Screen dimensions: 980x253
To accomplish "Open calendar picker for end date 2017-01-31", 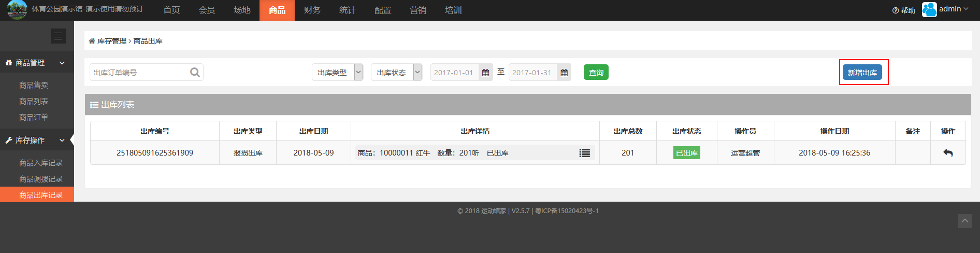I will [x=564, y=73].
